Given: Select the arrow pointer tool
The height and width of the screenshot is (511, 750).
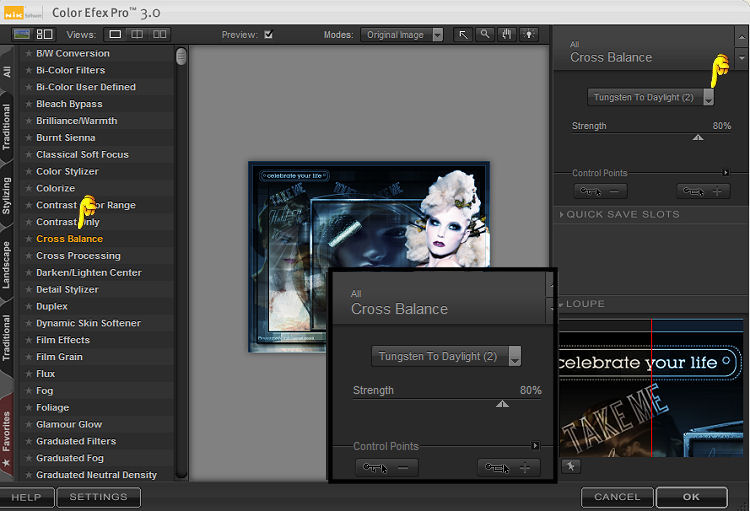Looking at the screenshot, I should 463,34.
